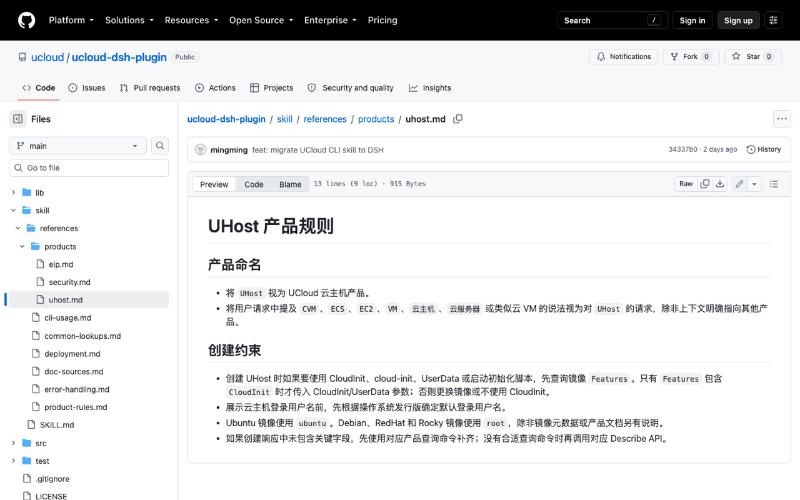Image resolution: width=800 pixels, height=500 pixels.
Task: Click the History clock icon
Action: (751, 149)
